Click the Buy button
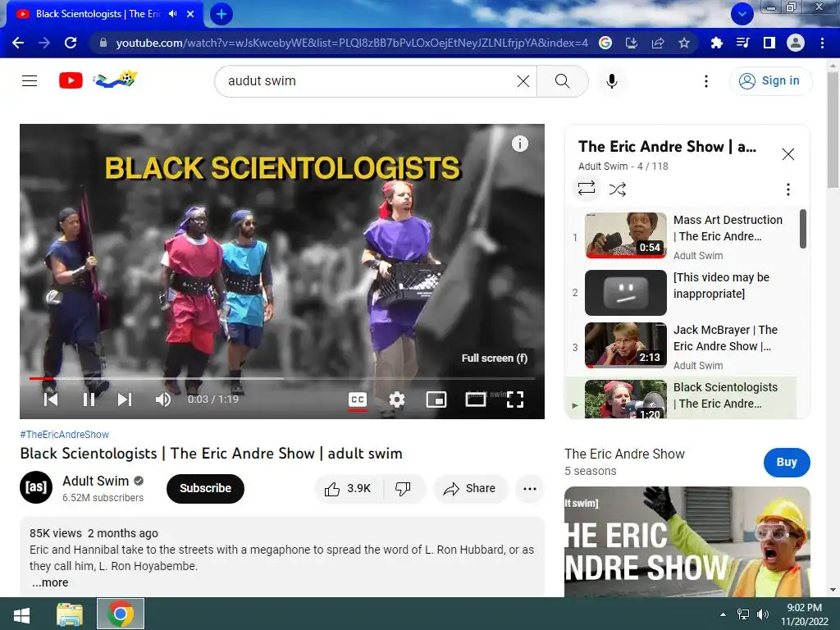Viewport: 840px width, 630px height. click(x=787, y=462)
